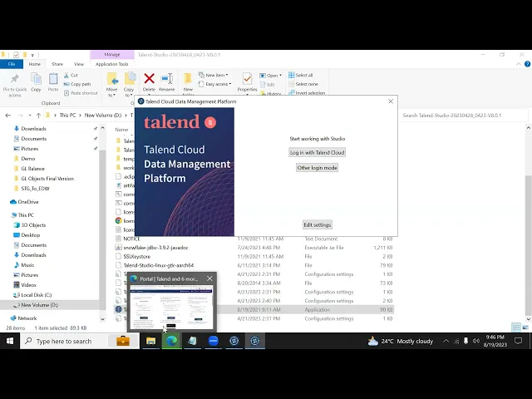Viewport: 532px width, 399px height.
Task: Open Explorer Help question mark icon
Action: pyautogui.click(x=527, y=64)
